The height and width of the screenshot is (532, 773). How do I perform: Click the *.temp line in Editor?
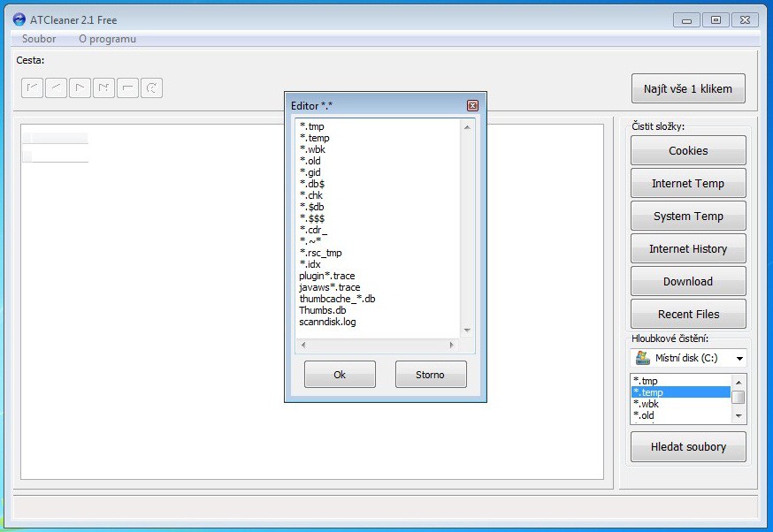tap(315, 138)
